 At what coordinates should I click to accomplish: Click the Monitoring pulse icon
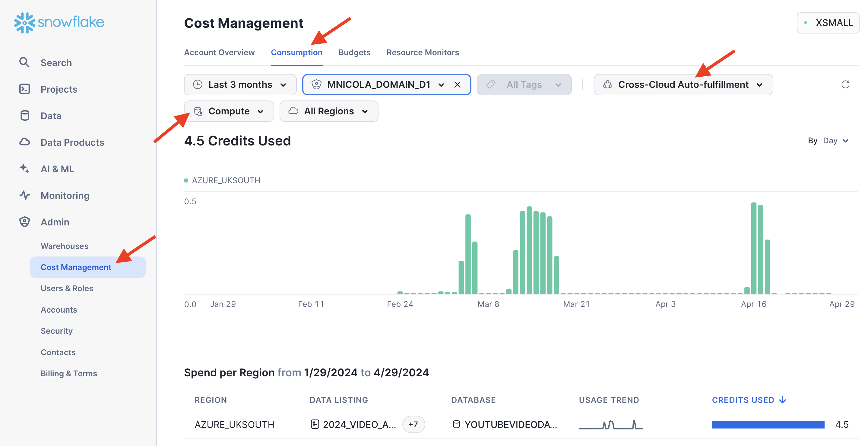24,195
